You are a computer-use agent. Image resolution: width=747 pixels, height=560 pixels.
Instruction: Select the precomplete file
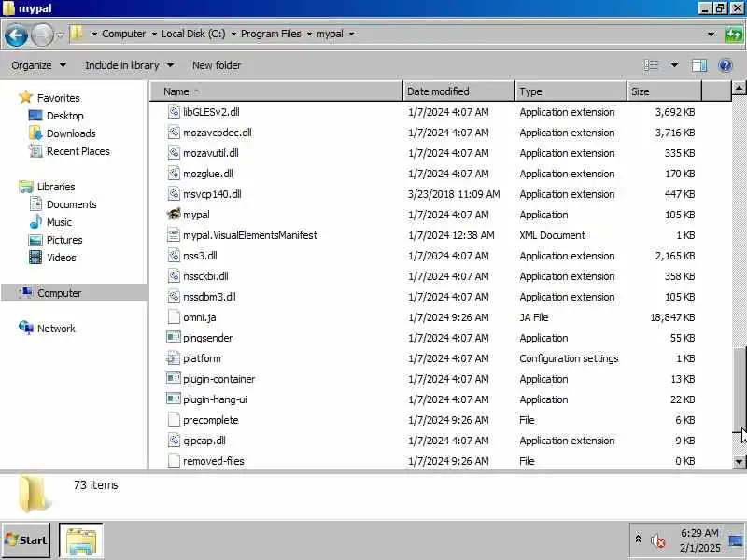tap(211, 420)
